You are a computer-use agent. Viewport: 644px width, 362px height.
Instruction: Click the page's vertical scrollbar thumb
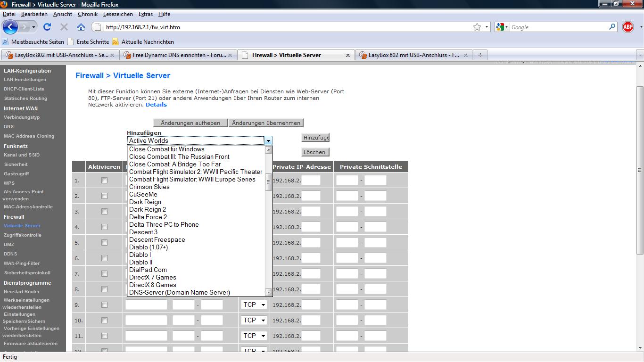[x=640, y=170]
